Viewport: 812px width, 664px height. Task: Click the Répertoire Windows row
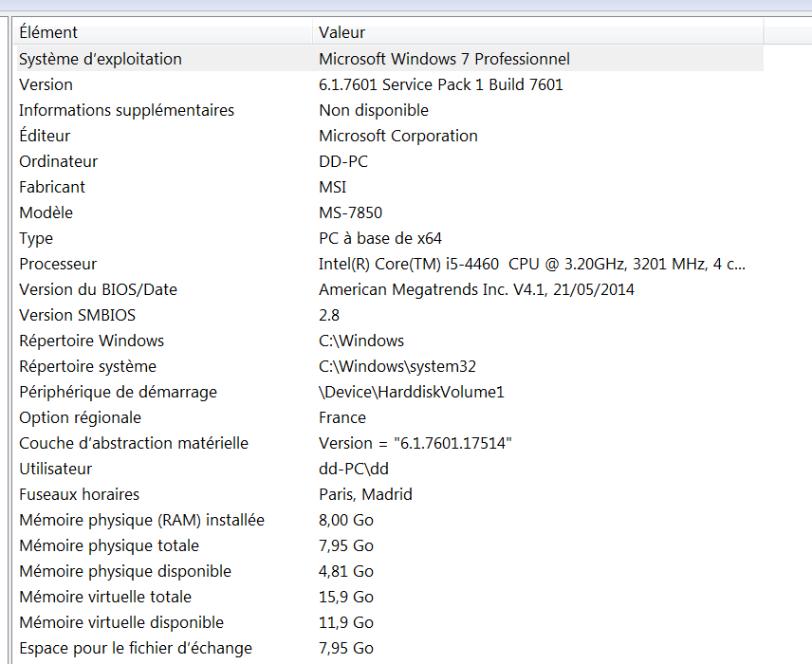coord(91,341)
